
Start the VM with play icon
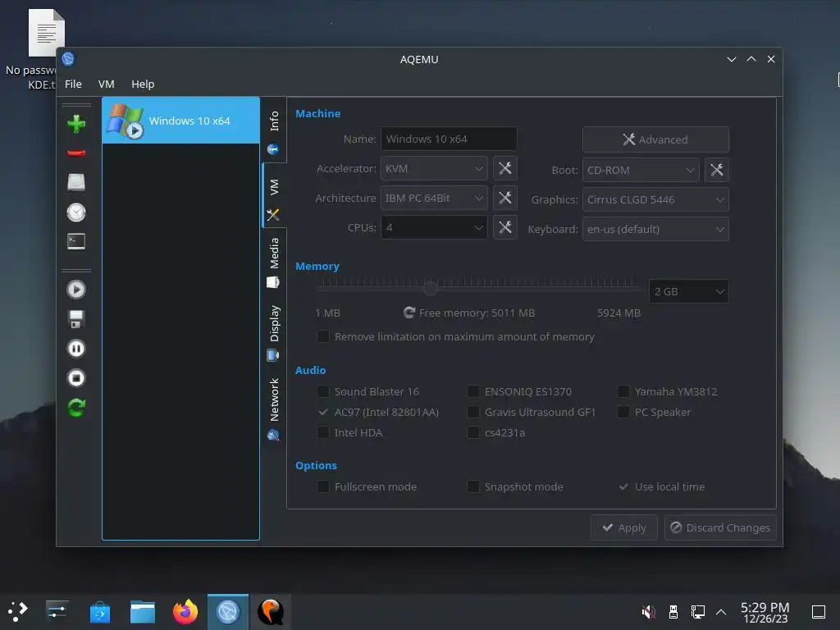tap(76, 290)
